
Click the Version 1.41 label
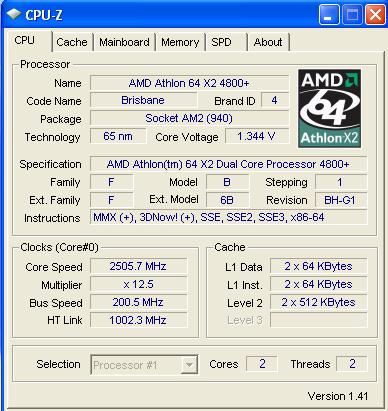338,396
